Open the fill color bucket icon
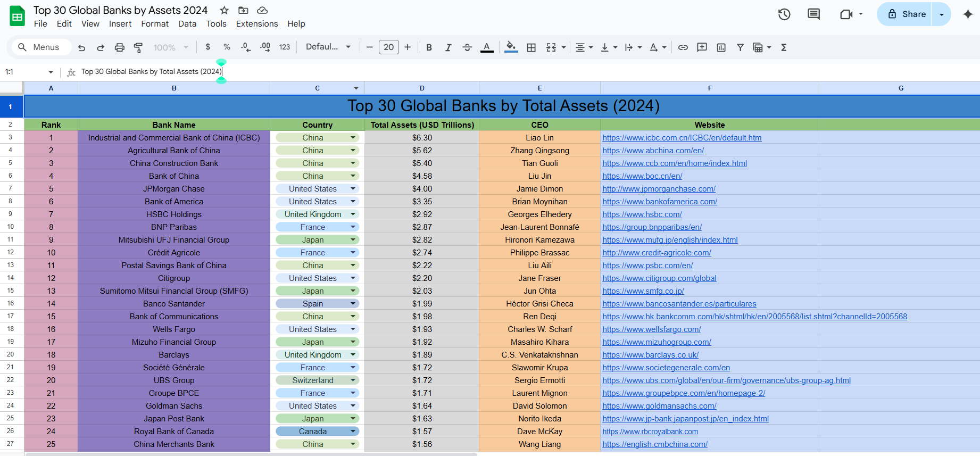 511,47
